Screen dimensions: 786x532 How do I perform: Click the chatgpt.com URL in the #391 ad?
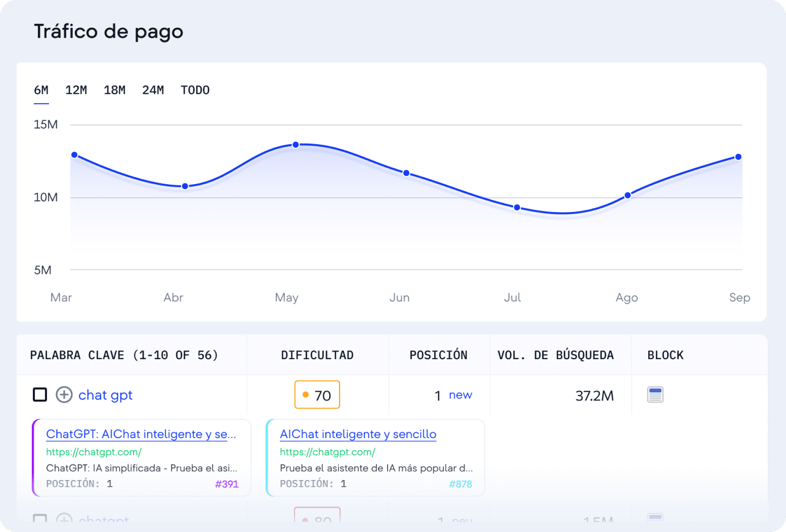coord(94,452)
